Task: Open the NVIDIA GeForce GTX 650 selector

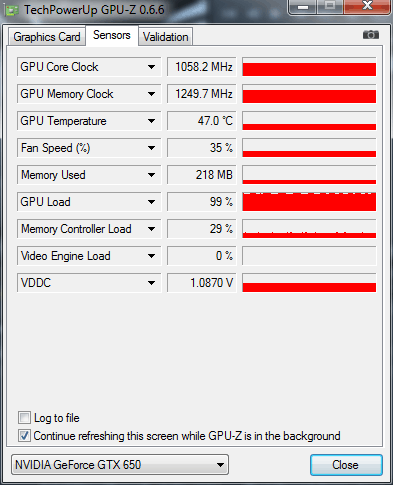Action: tap(120, 465)
